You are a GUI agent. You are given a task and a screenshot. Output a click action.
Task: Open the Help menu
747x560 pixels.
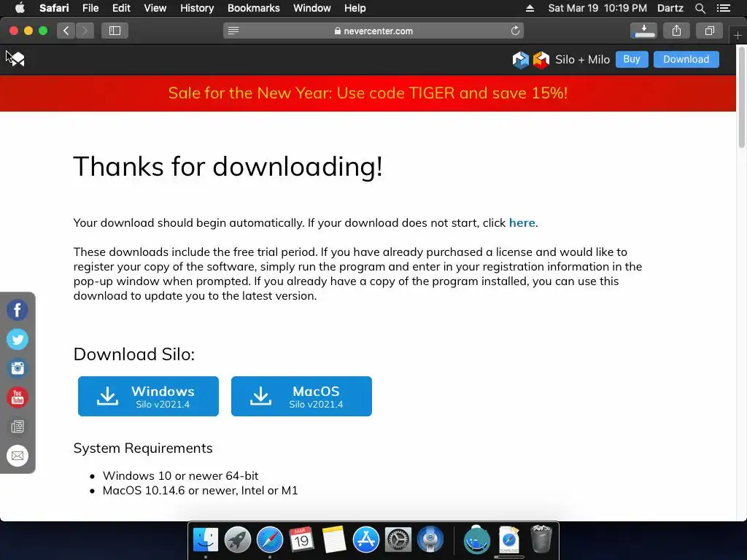pyautogui.click(x=355, y=8)
